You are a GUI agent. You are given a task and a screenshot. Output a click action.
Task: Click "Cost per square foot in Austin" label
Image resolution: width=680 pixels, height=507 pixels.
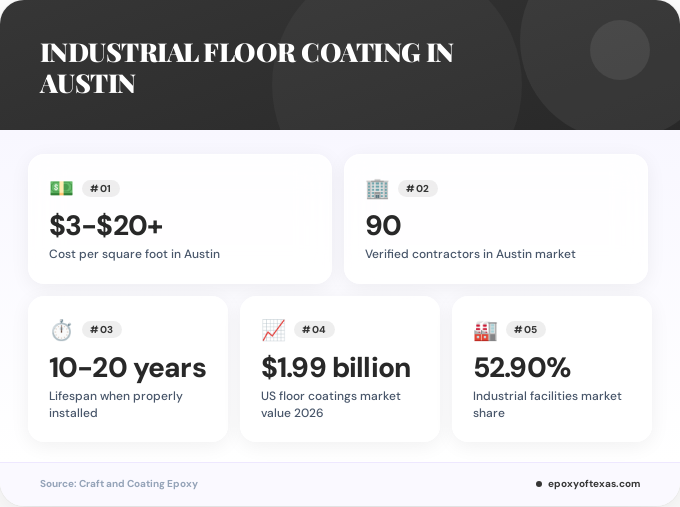pos(134,254)
